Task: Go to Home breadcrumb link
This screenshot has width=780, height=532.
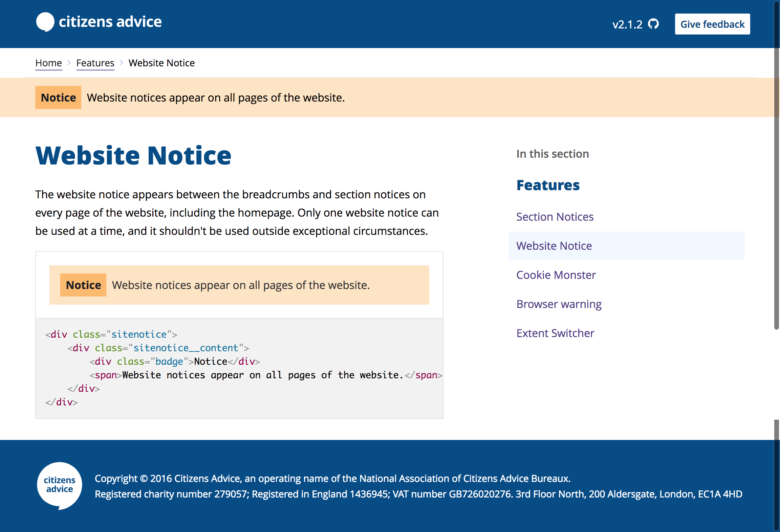Action: (x=48, y=63)
